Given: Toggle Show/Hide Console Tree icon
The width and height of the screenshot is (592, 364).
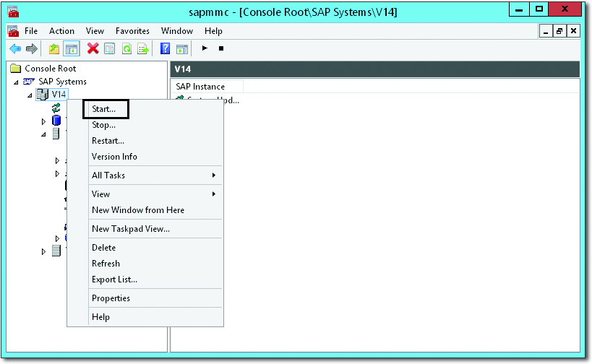Looking at the screenshot, I should click(x=72, y=48).
